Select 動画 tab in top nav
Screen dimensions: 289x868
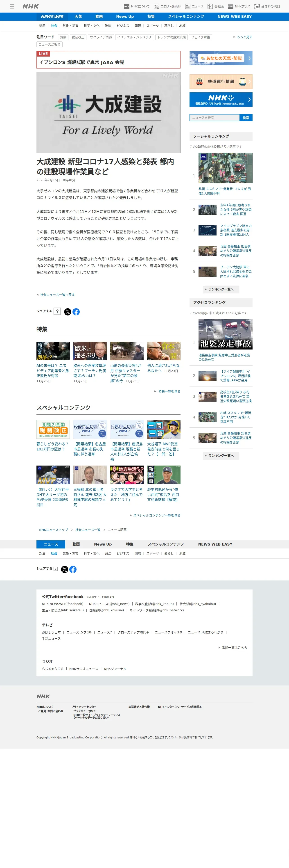99,16
